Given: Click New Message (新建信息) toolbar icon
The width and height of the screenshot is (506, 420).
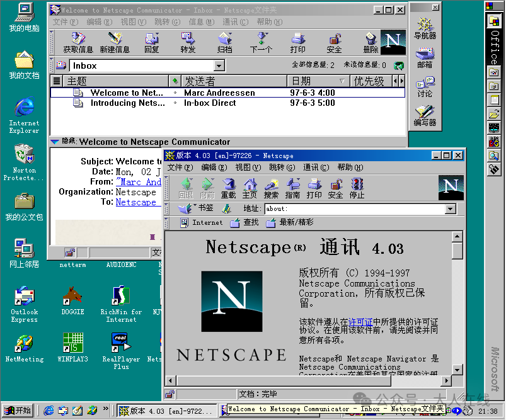Looking at the screenshot, I should [115, 43].
